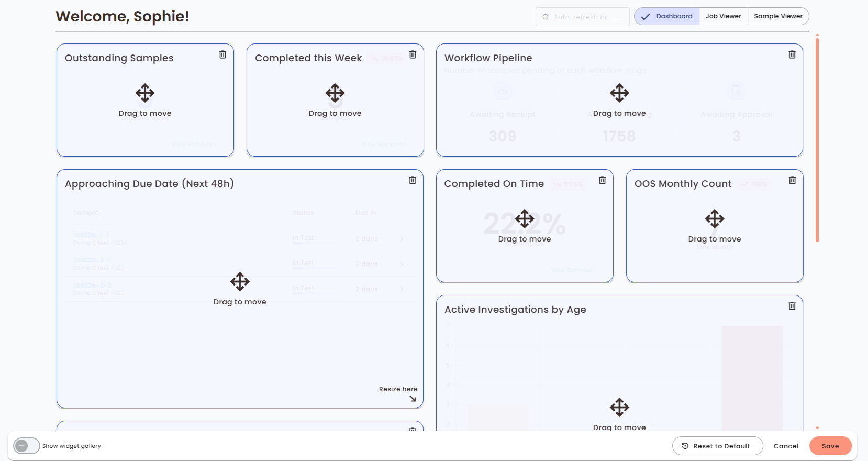Cancel the dashboard edits

click(x=786, y=446)
